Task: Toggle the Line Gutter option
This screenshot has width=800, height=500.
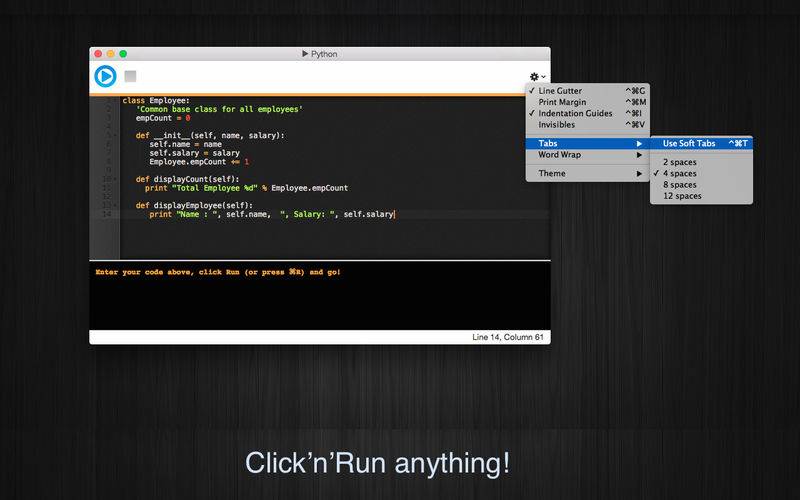Action: [588, 90]
